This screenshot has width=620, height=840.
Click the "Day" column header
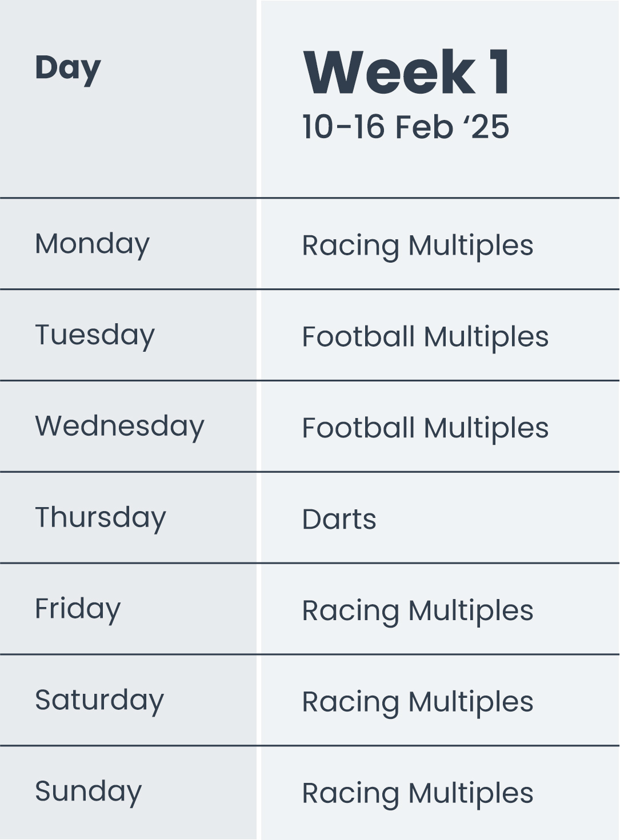68,69
